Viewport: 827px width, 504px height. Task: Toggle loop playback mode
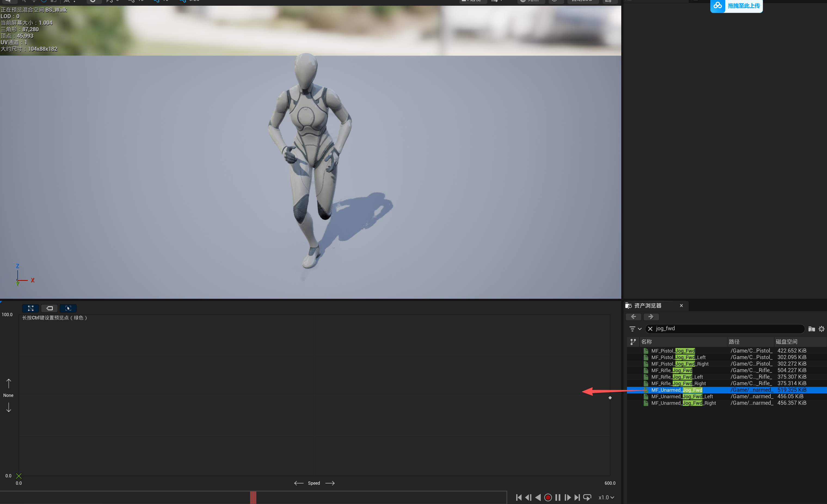pos(587,497)
